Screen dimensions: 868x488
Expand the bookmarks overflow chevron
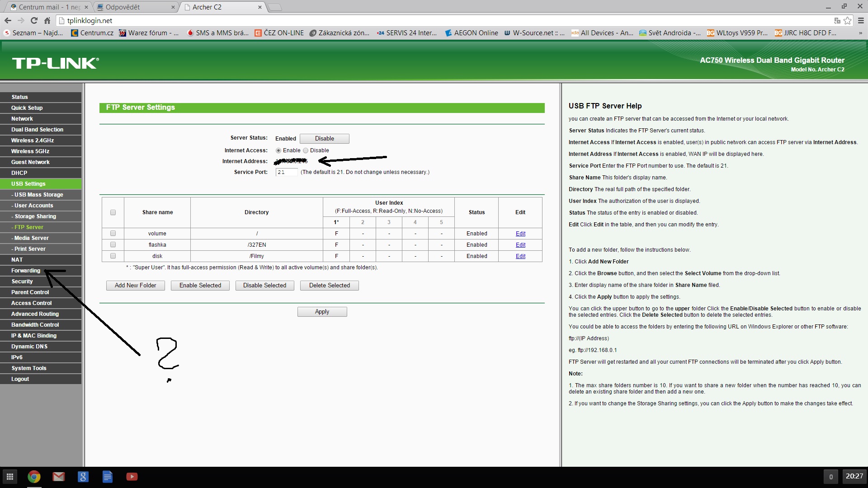860,33
